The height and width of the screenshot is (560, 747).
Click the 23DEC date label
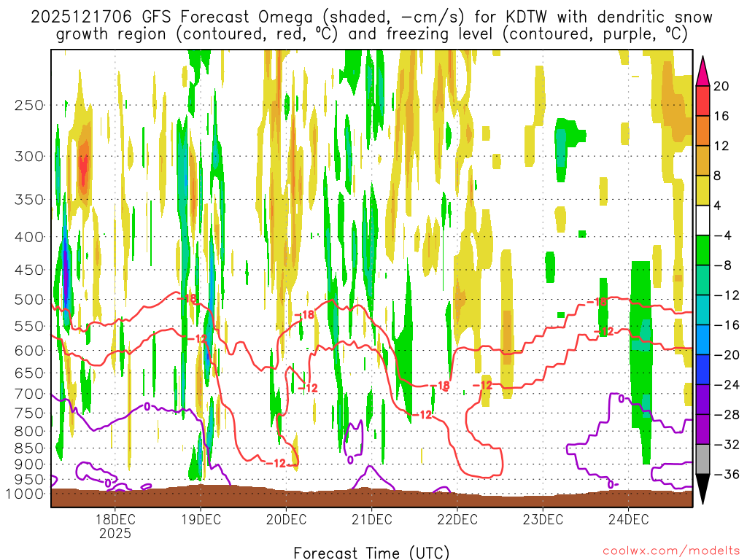point(543,519)
